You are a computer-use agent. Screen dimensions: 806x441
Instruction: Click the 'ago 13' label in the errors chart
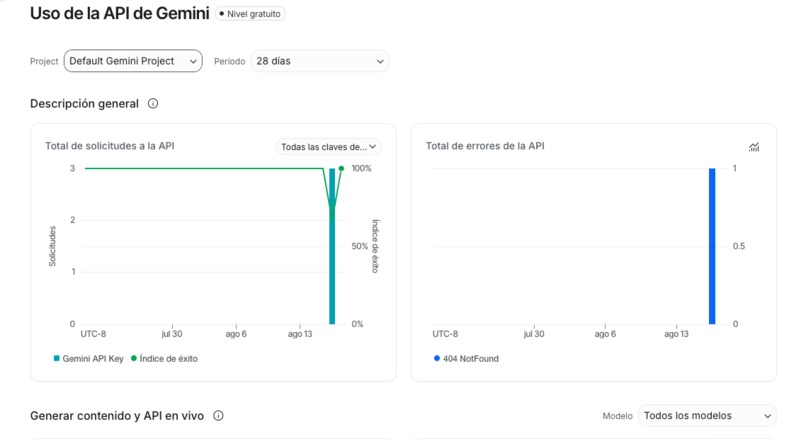tap(676, 334)
